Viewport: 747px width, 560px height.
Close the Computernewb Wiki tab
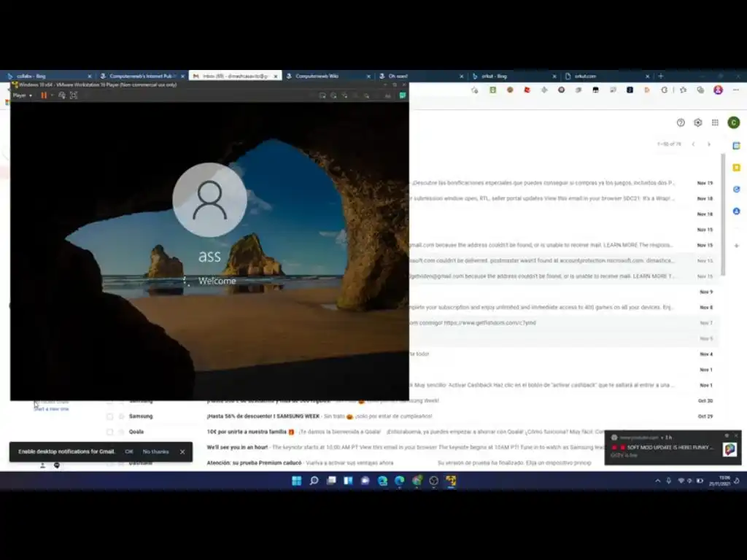368,76
